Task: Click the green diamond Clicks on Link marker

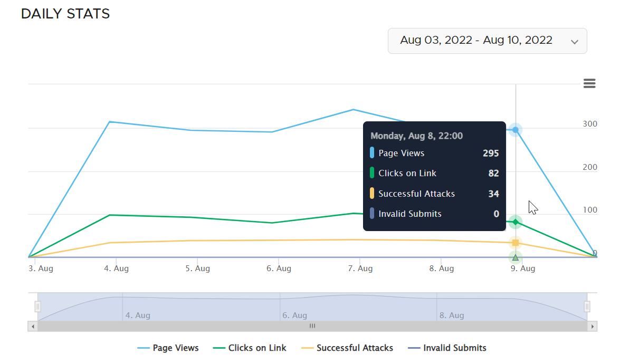Action: tap(516, 222)
